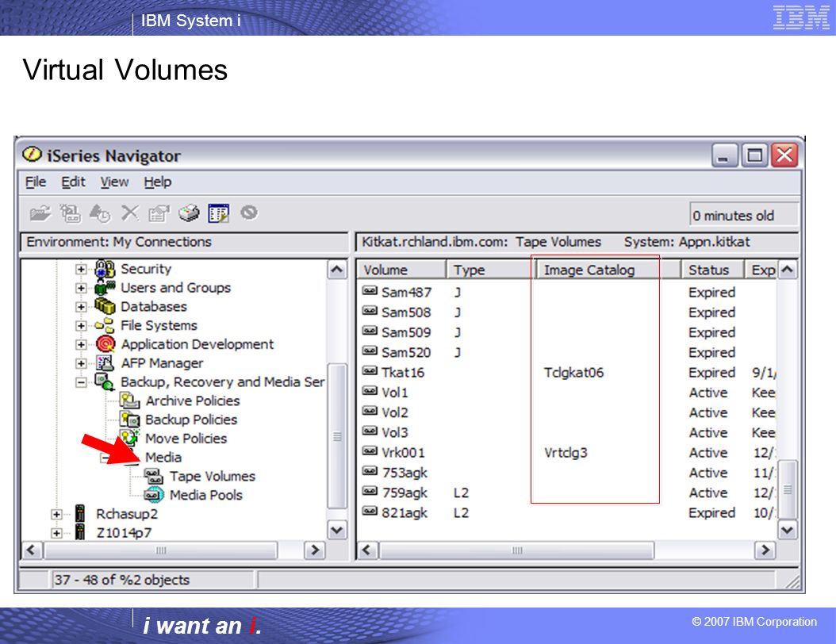Click the tape icon beside Tkat16
The width and height of the screenshot is (836, 644).
tap(370, 371)
